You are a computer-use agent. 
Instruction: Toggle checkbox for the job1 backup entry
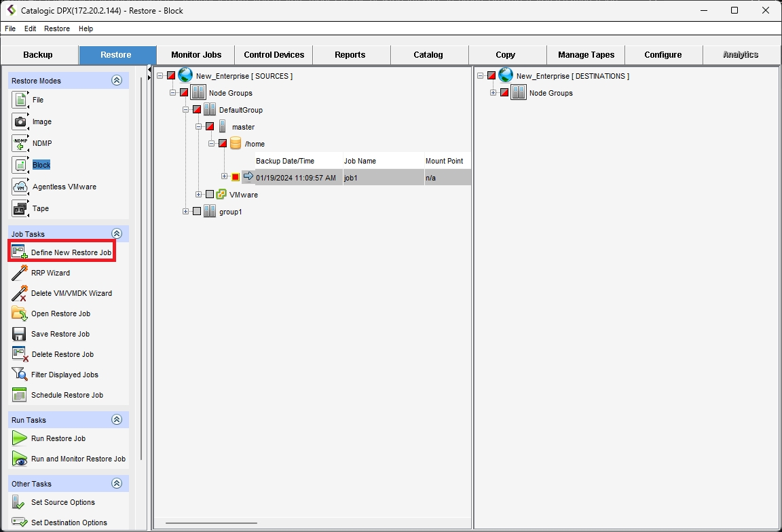236,177
